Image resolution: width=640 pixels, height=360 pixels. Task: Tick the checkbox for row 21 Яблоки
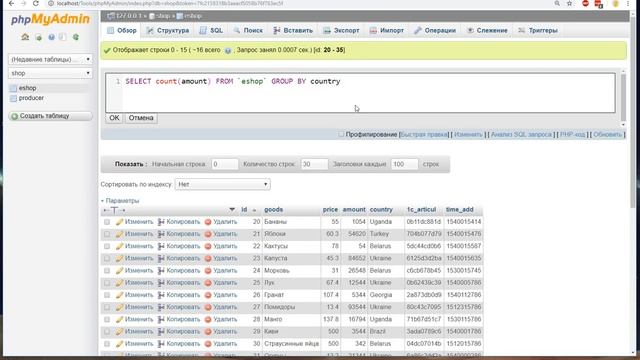click(x=107, y=234)
